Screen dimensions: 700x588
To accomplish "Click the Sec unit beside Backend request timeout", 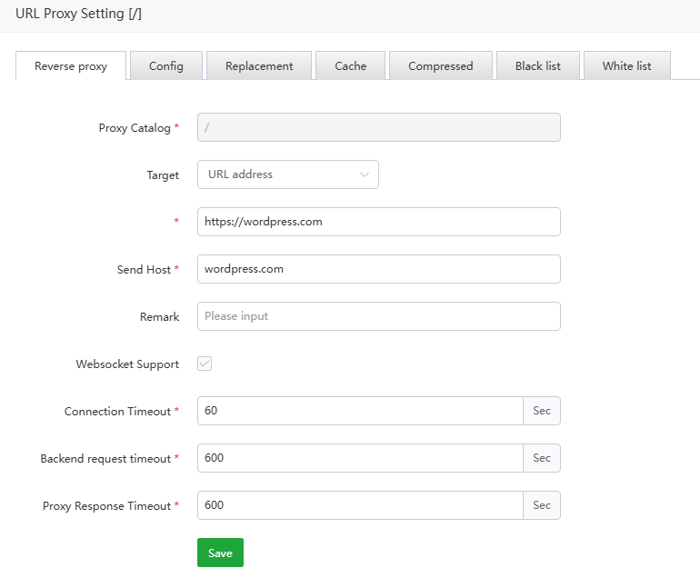I will (x=542, y=458).
